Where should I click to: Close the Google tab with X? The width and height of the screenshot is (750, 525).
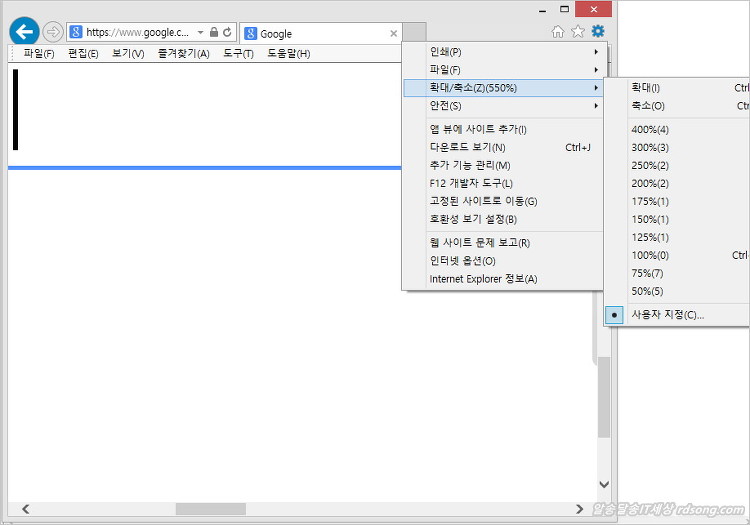pos(393,33)
